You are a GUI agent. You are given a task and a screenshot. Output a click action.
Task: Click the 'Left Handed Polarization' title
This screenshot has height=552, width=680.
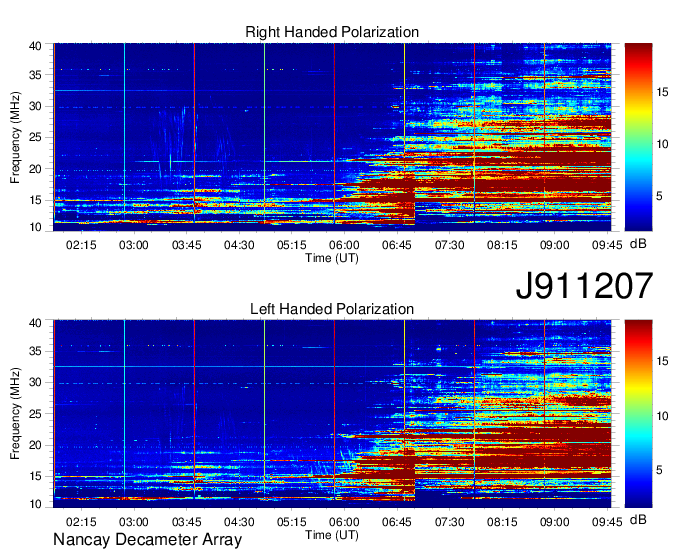pos(332,309)
